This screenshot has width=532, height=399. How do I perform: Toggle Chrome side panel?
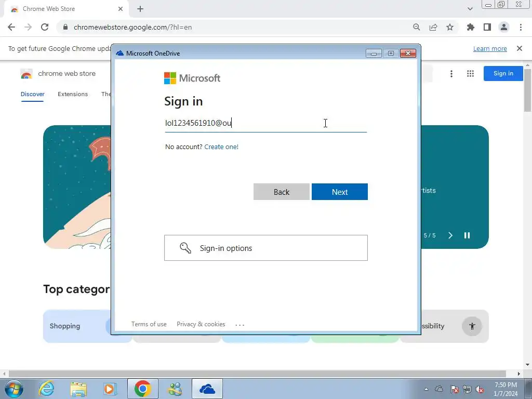[x=487, y=27]
